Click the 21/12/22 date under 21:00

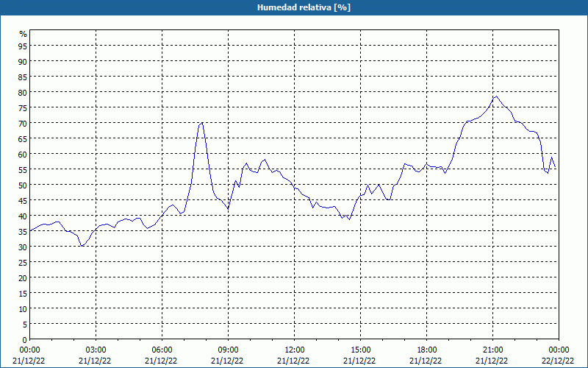pyautogui.click(x=492, y=361)
